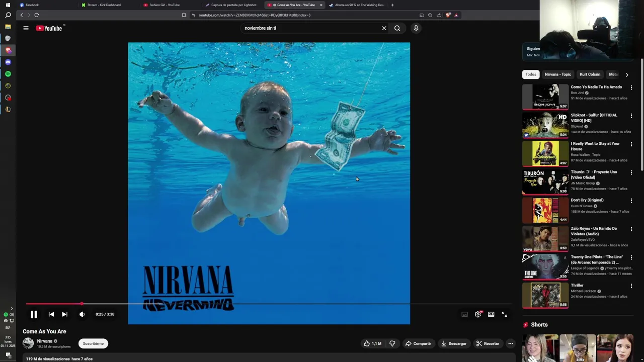Screen dimensions: 644x362
Task: Select the Nirvana - Topic chip
Action: [x=558, y=74]
